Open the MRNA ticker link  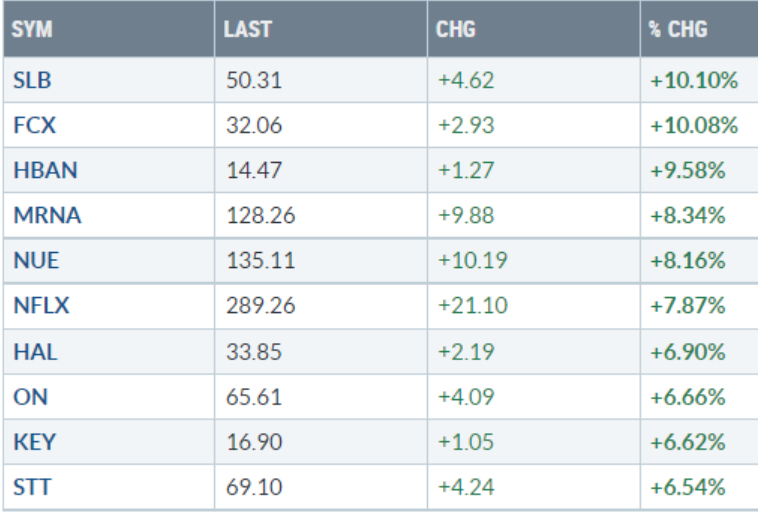coord(47,216)
